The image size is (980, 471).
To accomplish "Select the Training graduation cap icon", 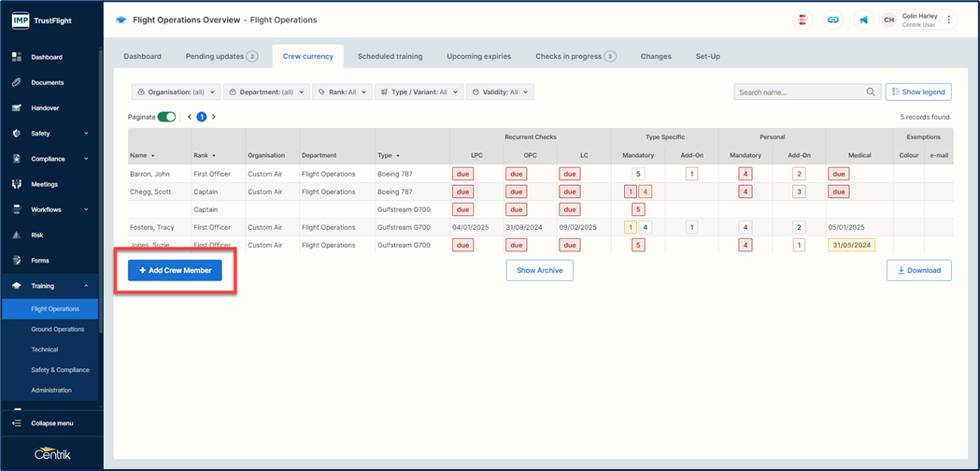I will coord(17,286).
